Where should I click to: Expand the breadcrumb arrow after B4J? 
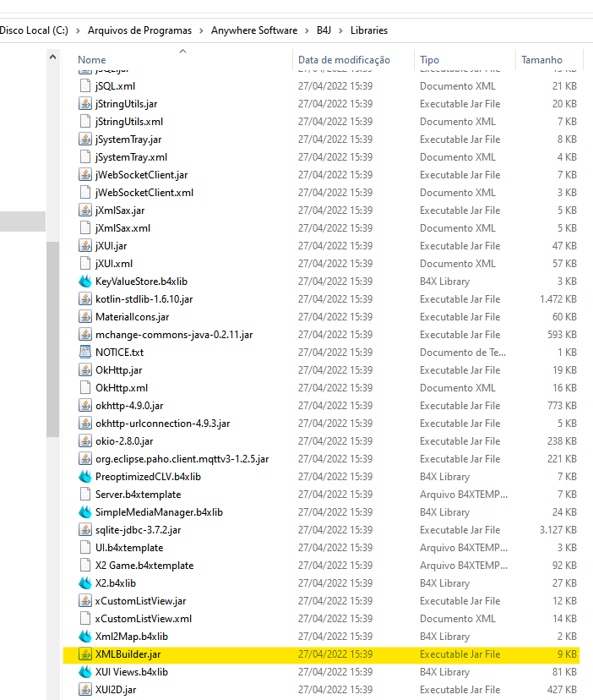pos(341,30)
